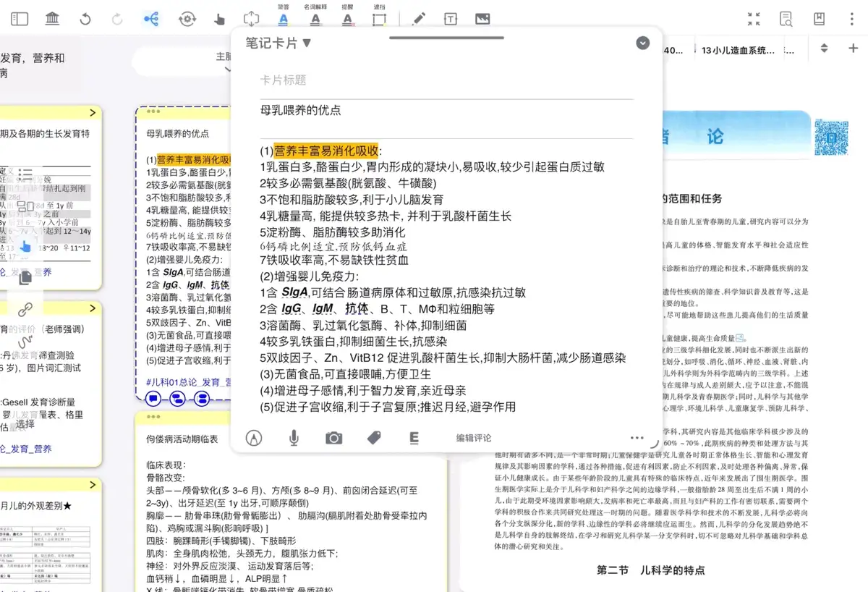The width and height of the screenshot is (868, 592).
Task: Open the 笔记卡片 dropdown
Action: [278, 43]
